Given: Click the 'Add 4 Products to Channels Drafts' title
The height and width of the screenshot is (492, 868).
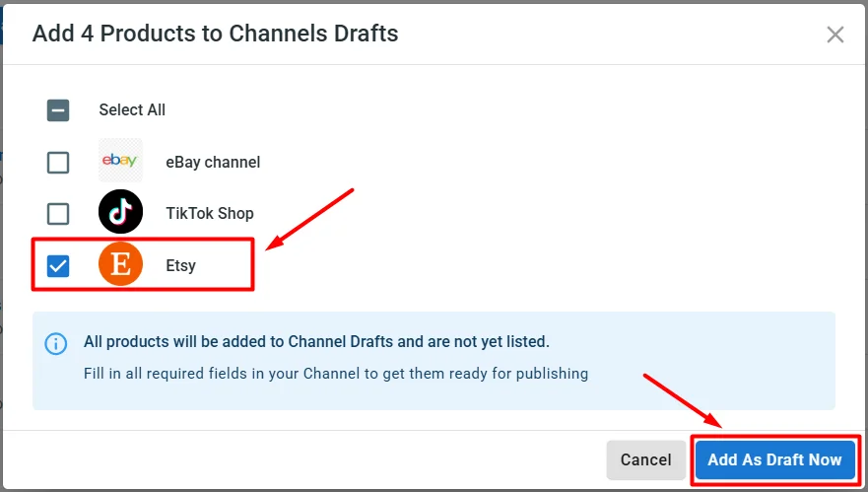Looking at the screenshot, I should [216, 34].
